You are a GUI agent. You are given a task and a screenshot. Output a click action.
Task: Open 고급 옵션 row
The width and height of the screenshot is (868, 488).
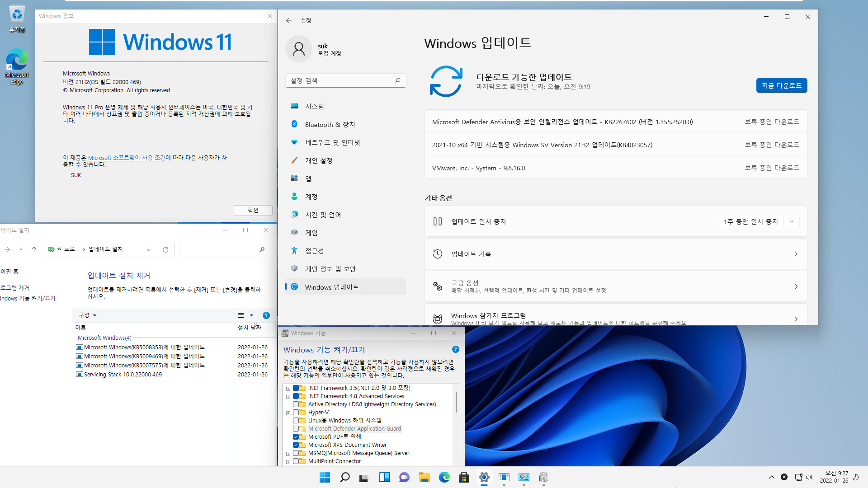click(x=616, y=286)
